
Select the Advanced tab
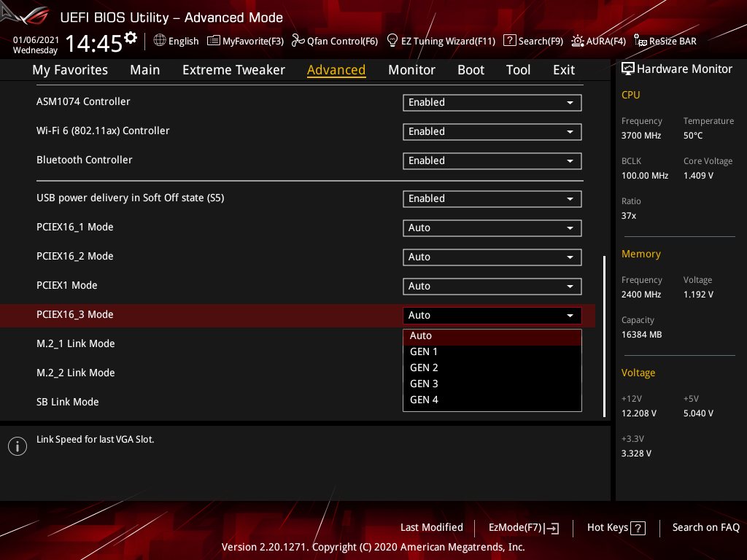(336, 70)
